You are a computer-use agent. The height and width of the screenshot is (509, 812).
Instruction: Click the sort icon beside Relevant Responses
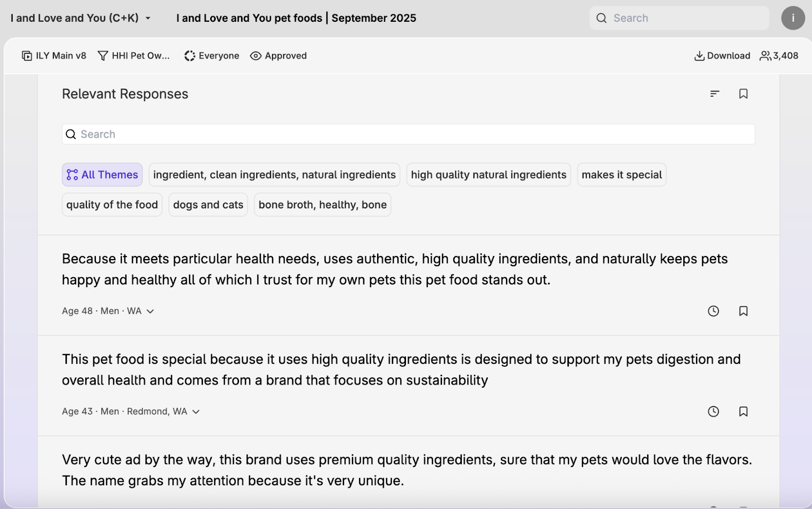715,94
